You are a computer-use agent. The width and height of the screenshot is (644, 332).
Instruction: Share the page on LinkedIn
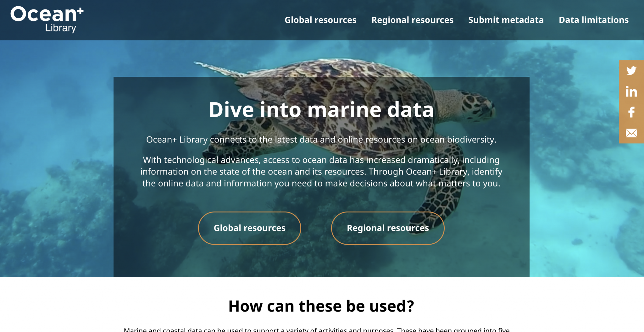click(631, 92)
